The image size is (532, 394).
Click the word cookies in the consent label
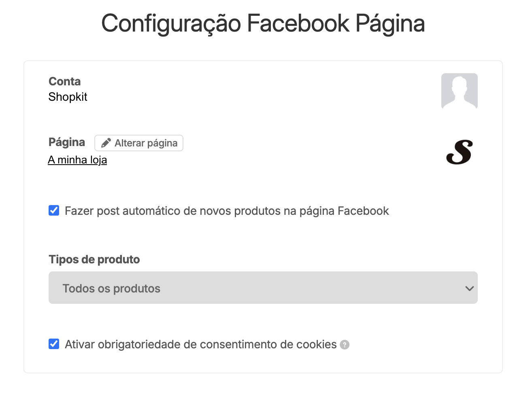[x=316, y=345]
